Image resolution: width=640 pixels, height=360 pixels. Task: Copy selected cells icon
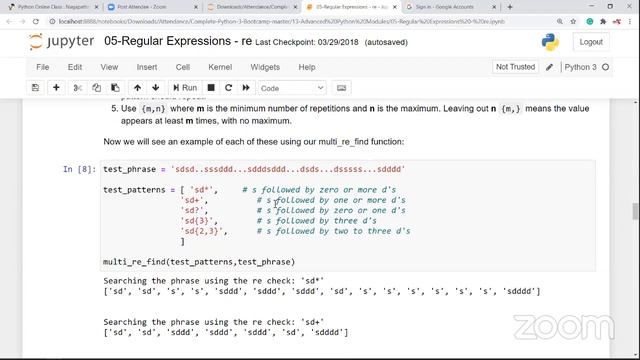[96, 88]
